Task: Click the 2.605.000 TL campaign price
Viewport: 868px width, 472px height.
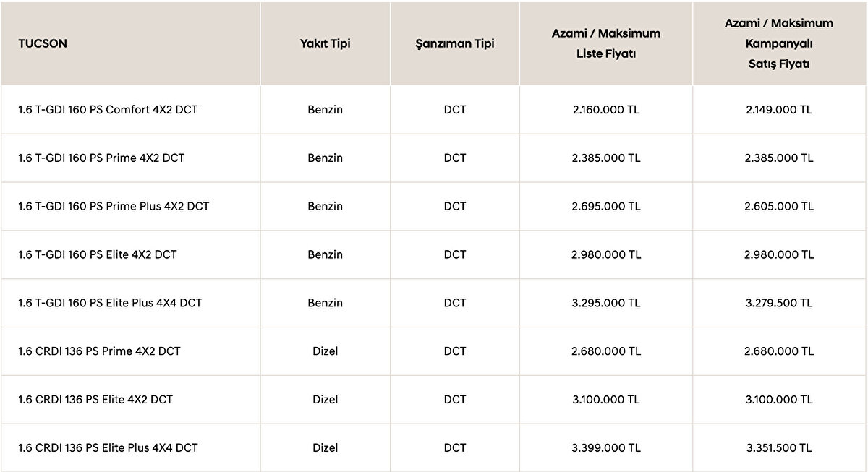Action: (x=779, y=206)
